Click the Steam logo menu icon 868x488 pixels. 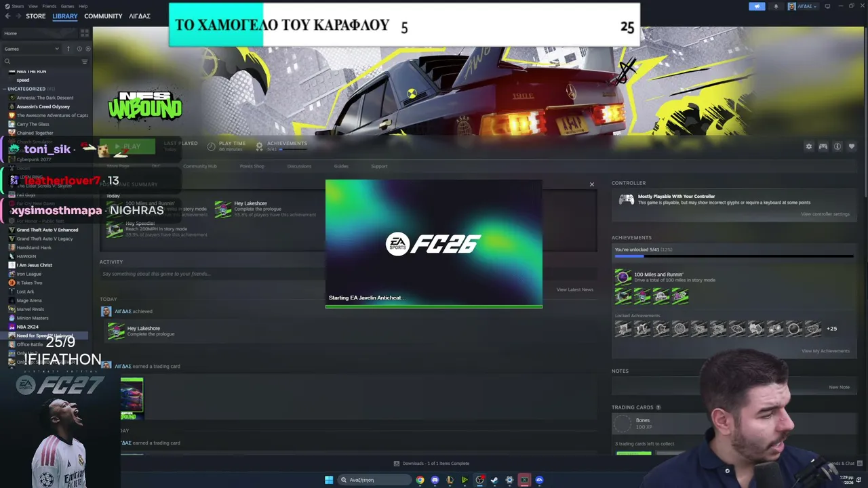point(7,6)
